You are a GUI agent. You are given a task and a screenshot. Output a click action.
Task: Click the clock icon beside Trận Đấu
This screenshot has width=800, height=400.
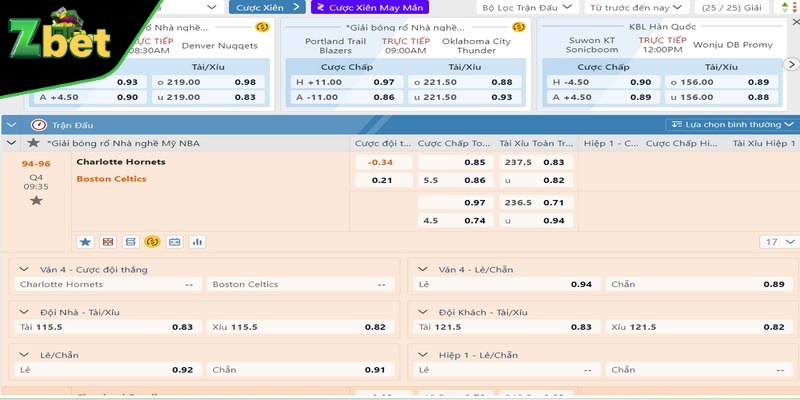[x=39, y=125]
